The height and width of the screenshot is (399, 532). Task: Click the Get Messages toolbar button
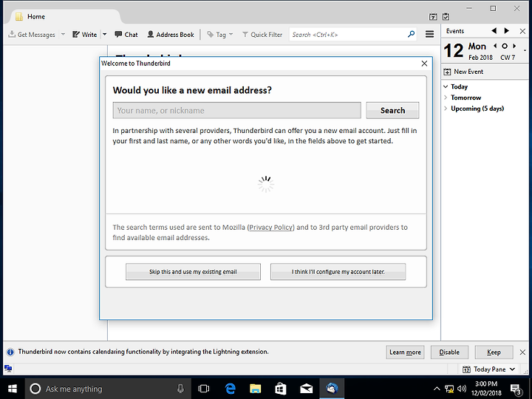32,35
